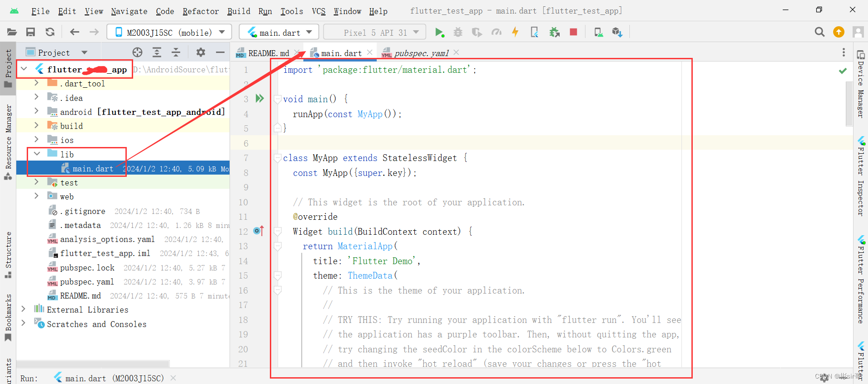Run main.dart with the green play icon
This screenshot has height=384, width=868.
[x=439, y=32]
